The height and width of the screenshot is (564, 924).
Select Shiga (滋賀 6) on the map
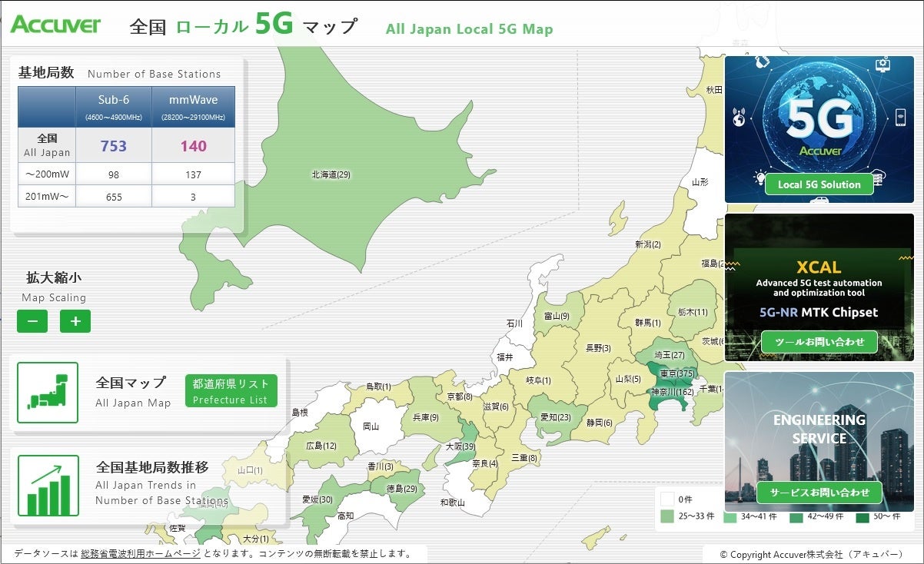[495, 406]
